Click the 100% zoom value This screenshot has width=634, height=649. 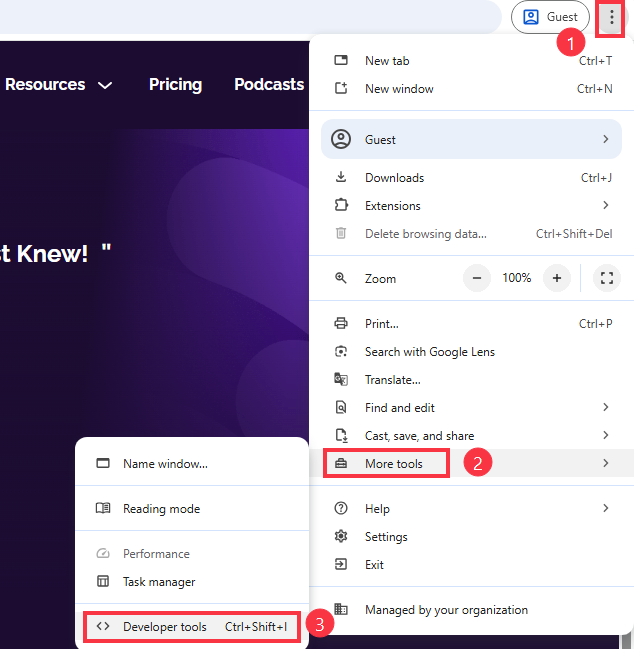(x=516, y=278)
